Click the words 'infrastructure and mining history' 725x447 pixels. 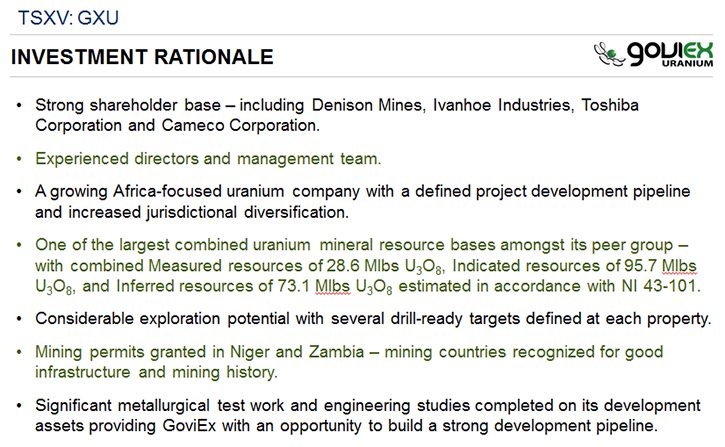coord(156,372)
